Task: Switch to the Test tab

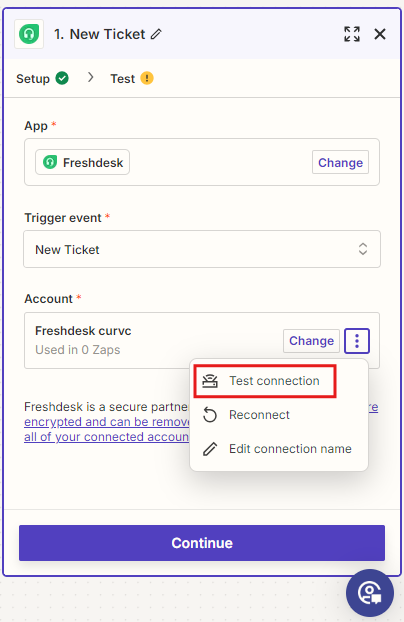Action: coord(123,79)
